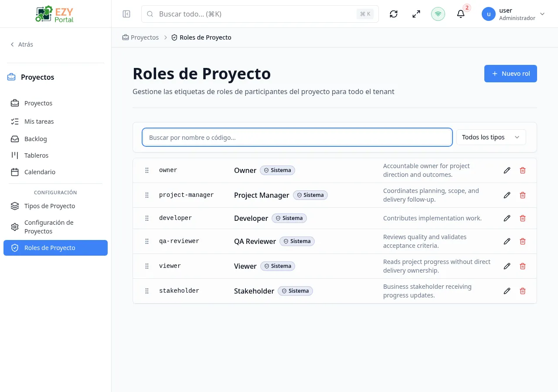558x392 pixels.
Task: Focus the Buscar todo global search field
Action: point(260,14)
